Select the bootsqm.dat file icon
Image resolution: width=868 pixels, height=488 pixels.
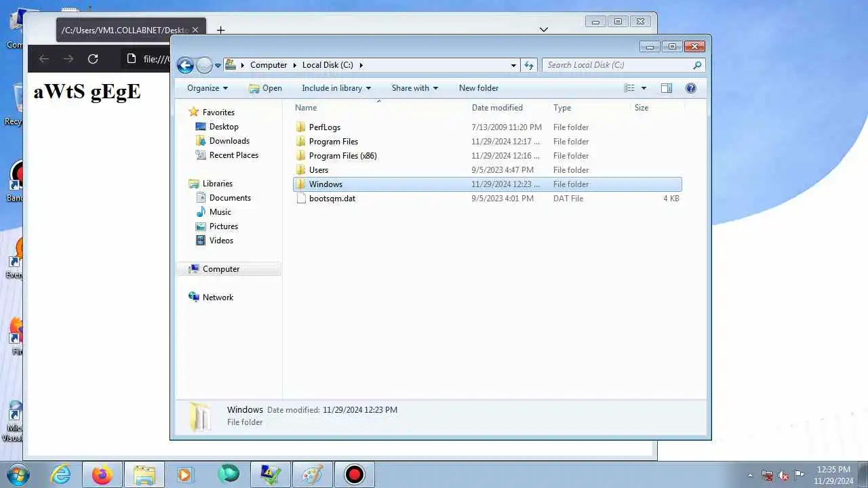pos(301,199)
